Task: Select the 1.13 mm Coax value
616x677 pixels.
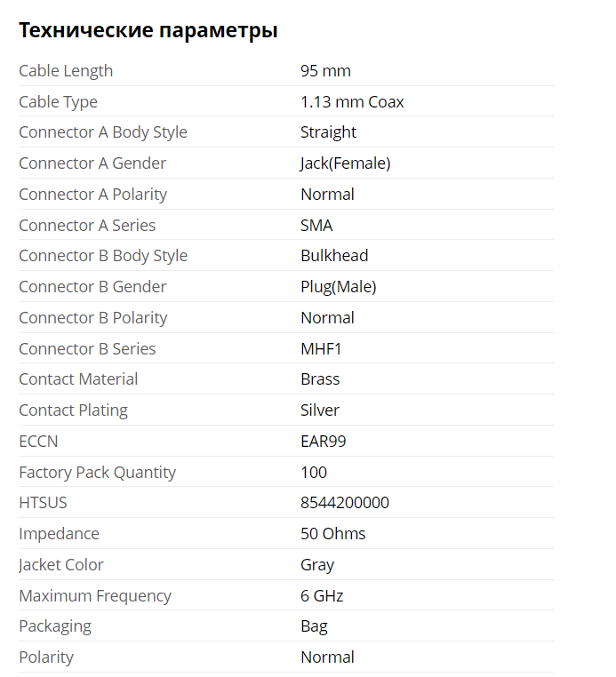Action: [x=352, y=102]
